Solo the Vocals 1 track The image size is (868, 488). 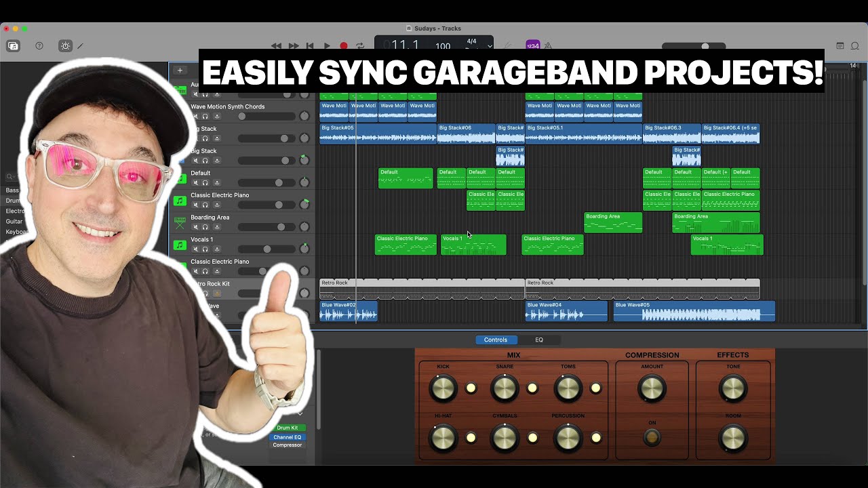[205, 249]
